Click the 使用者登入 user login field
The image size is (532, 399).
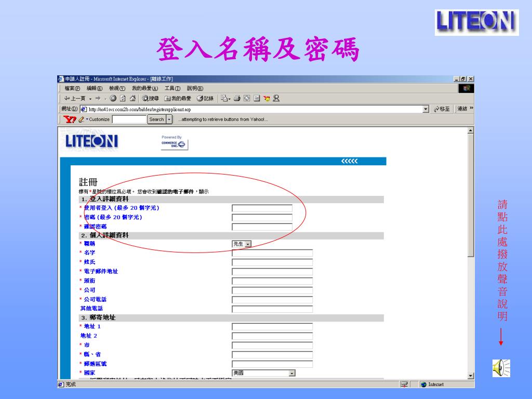[x=262, y=208]
